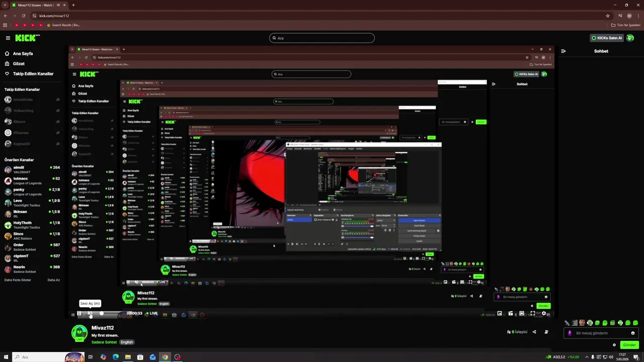Image resolution: width=644 pixels, height=362 pixels.
Task: Open the Chrome three-dot menu
Action: (x=638, y=16)
